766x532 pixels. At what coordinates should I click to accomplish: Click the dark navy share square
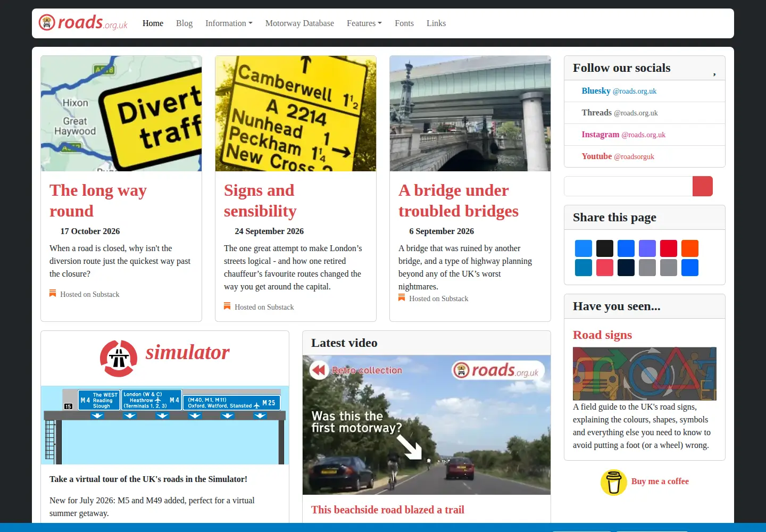(626, 268)
